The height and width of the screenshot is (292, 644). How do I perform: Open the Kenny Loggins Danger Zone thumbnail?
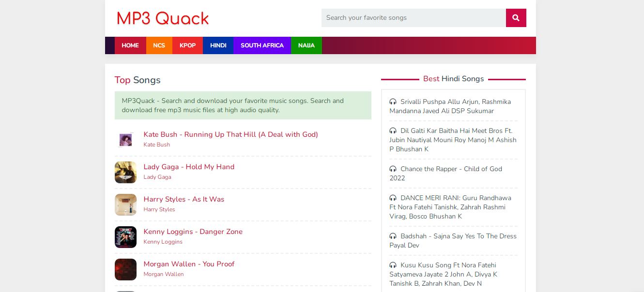coord(125,237)
